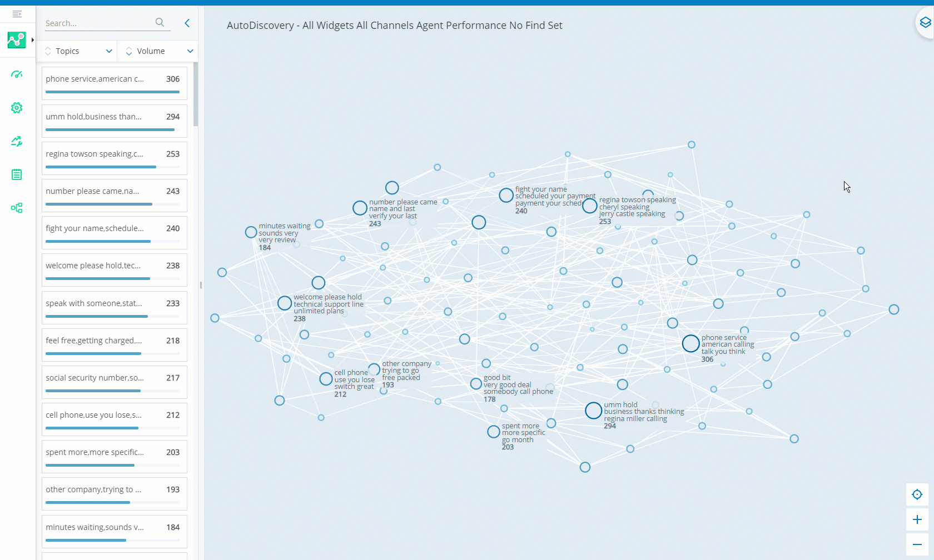
Task: Click the 'fight your name' 240 node
Action: point(506,195)
